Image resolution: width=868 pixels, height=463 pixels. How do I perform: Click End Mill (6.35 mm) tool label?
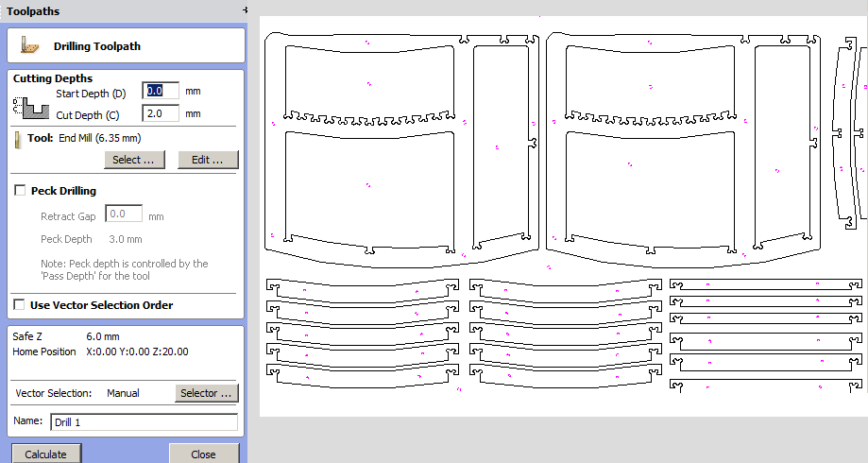coord(99,138)
